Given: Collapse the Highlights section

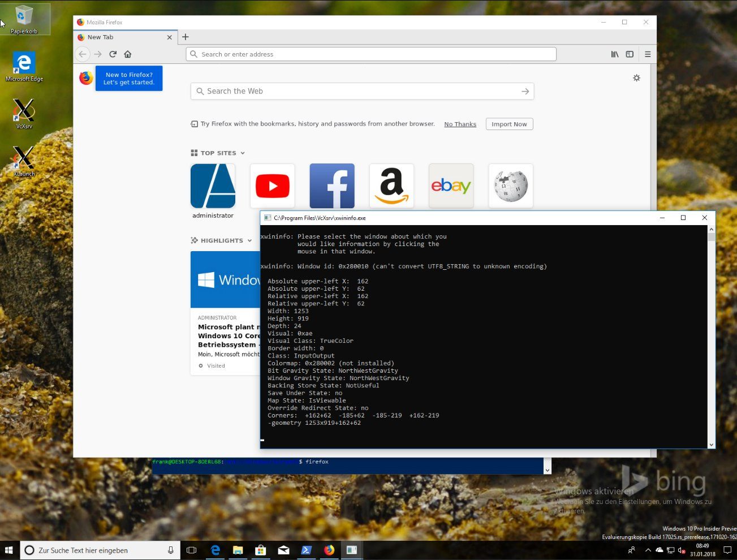Looking at the screenshot, I should (x=249, y=241).
